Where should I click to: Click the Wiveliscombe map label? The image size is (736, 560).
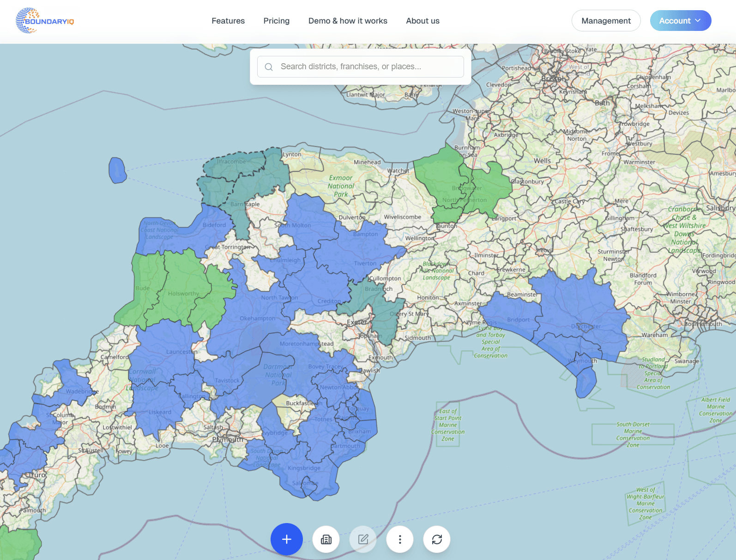pyautogui.click(x=403, y=217)
